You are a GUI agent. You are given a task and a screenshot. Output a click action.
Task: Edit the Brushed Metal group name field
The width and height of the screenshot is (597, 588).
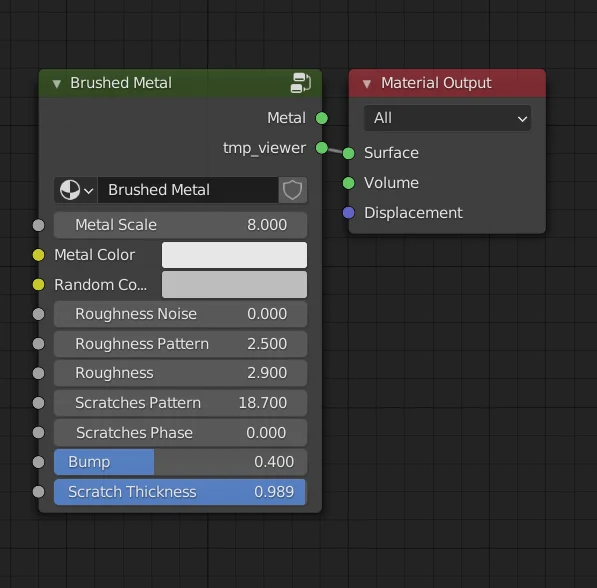click(188, 190)
